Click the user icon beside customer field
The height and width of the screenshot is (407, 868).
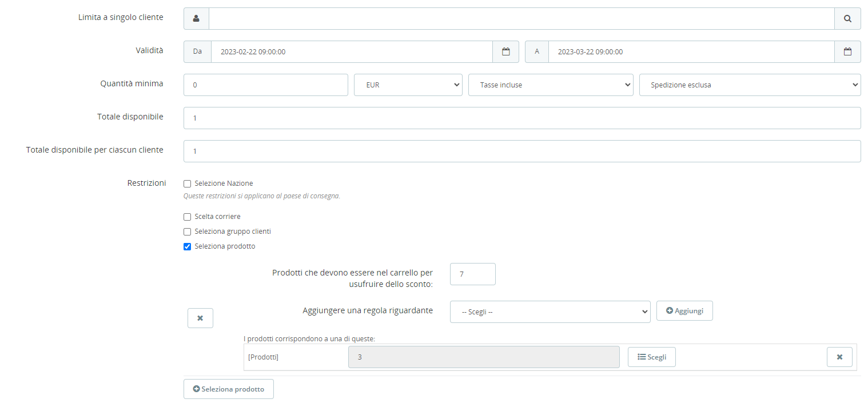196,18
